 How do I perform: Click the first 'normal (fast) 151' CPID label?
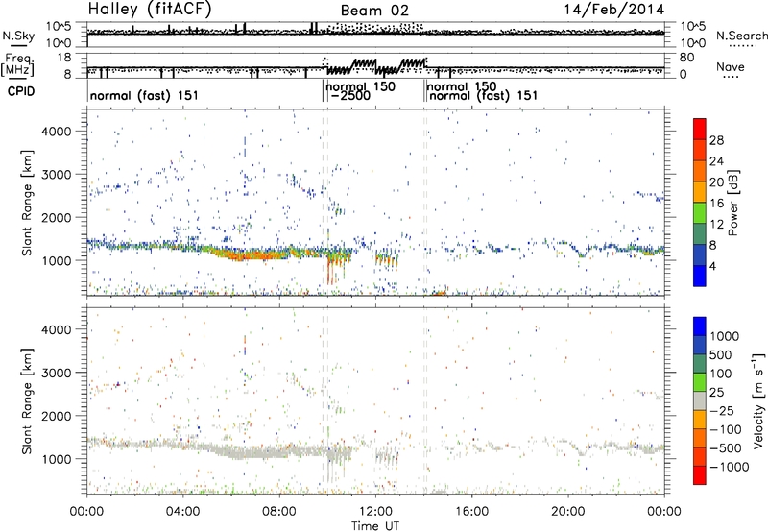144,95
